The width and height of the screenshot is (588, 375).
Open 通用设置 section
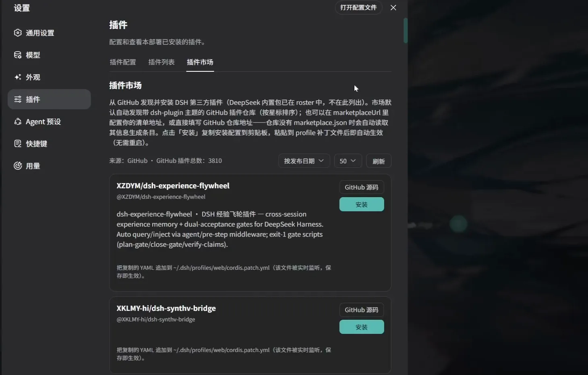(x=49, y=33)
